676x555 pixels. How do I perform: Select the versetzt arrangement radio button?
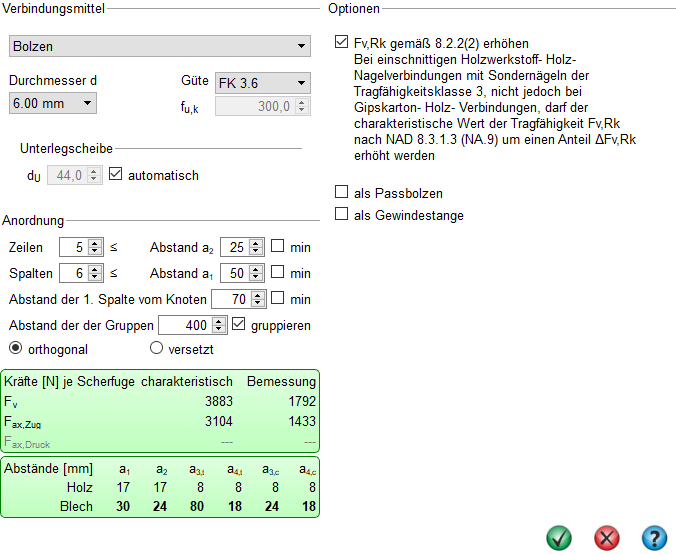156,349
